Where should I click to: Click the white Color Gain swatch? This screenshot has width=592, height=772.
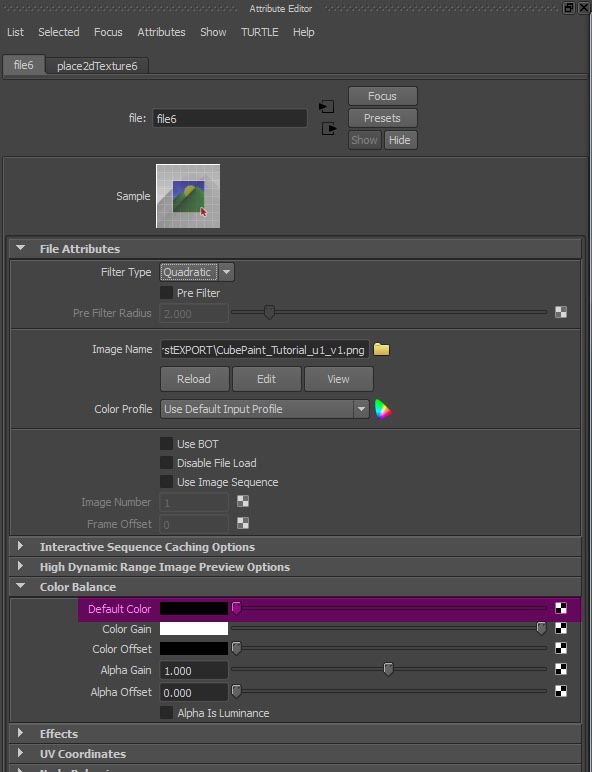[x=194, y=628]
